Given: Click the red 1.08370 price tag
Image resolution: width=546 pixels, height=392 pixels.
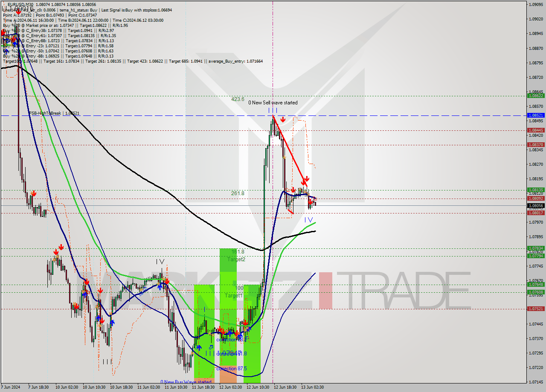Looking at the screenshot, I should tap(536, 145).
